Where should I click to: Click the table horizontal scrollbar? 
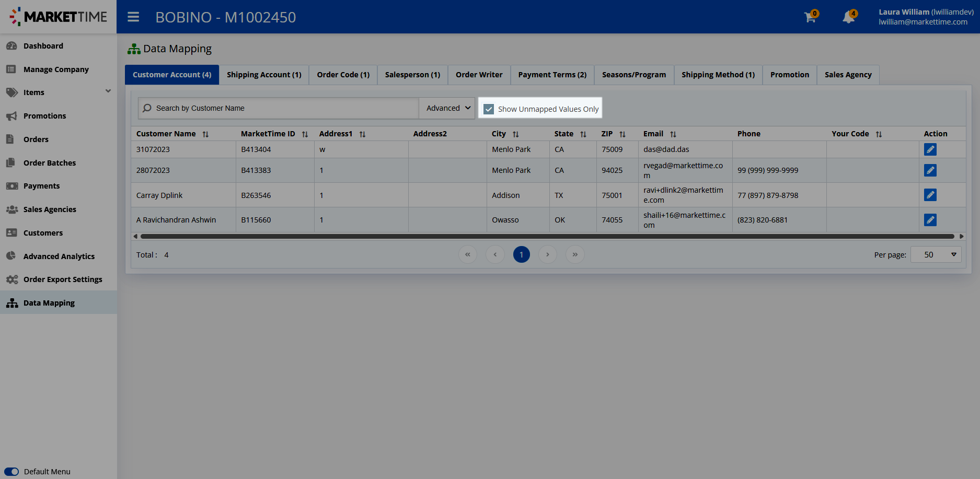(547, 236)
